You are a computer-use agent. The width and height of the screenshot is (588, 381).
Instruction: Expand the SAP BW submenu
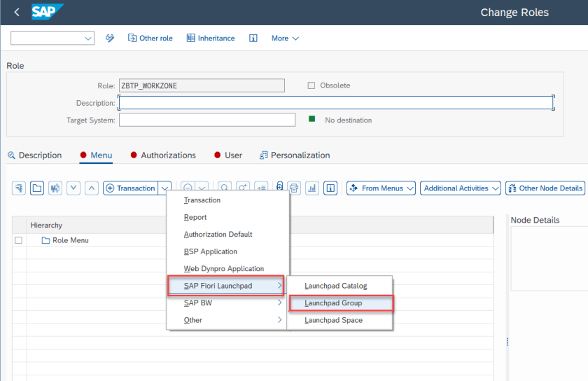(x=227, y=303)
